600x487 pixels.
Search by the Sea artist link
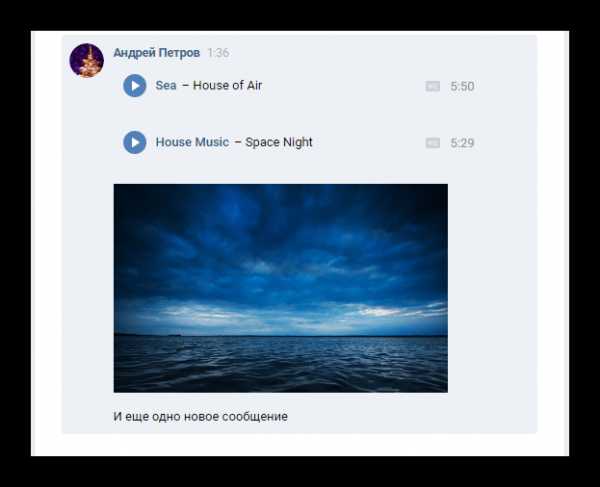[166, 85]
